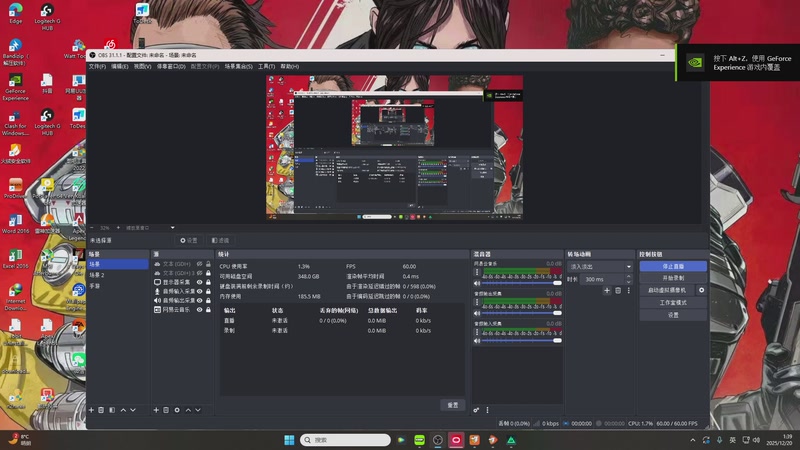This screenshot has height=450, width=800.
Task: Hide the 音频输出采集 source
Action: [199, 301]
